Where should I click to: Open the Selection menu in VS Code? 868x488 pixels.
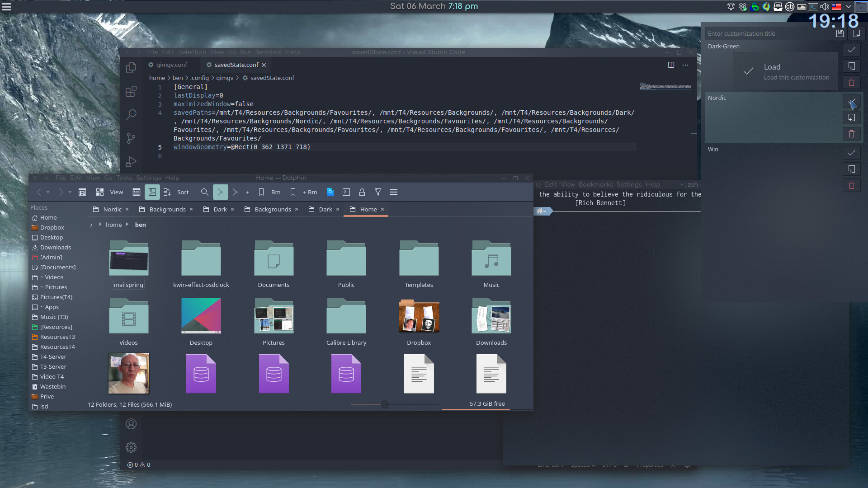click(192, 52)
